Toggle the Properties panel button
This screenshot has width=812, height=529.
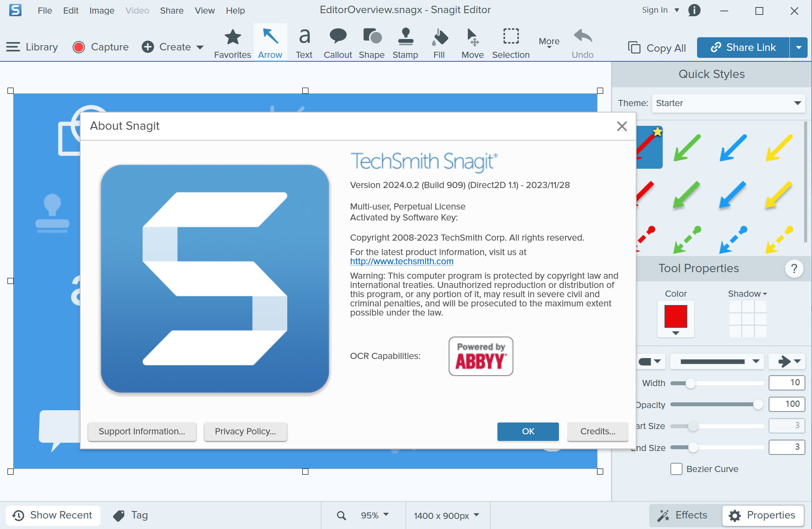[763, 515]
